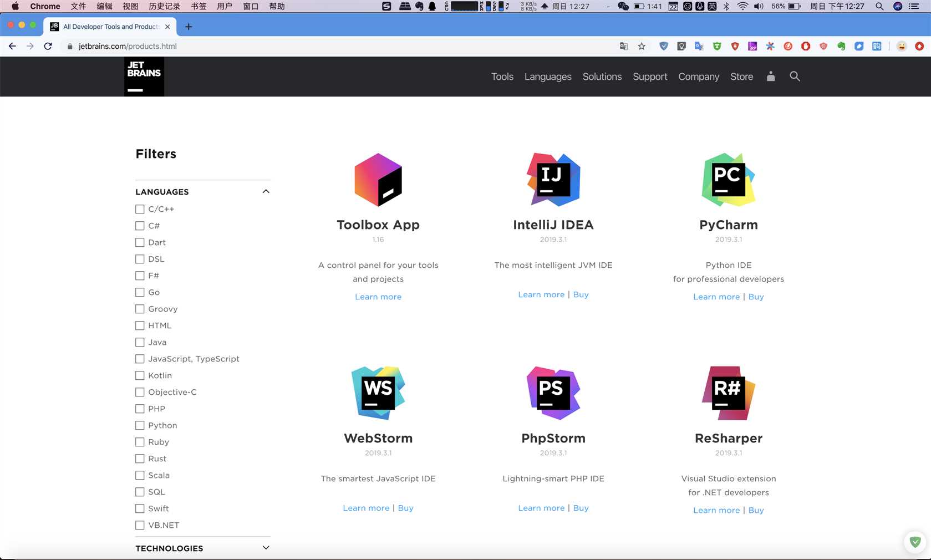
Task: Check the C/C++ language filter
Action: tap(140, 209)
